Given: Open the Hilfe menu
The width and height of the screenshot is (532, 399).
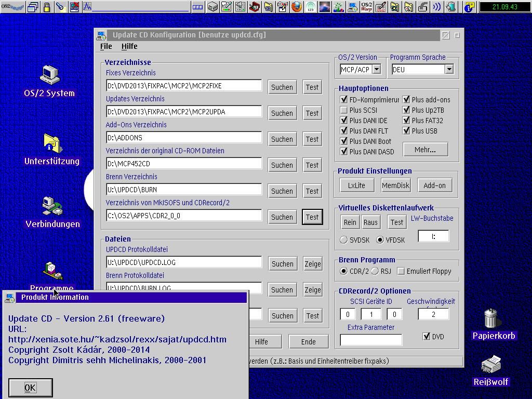Looking at the screenshot, I should (129, 46).
